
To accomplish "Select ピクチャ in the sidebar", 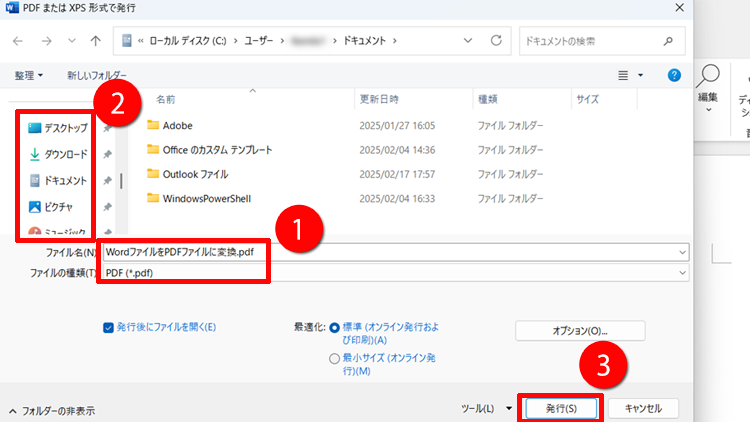I will (x=50, y=207).
